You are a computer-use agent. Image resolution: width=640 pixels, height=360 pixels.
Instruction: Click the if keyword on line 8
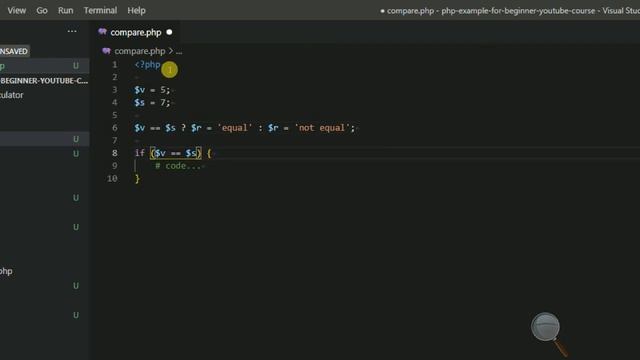(x=140, y=153)
